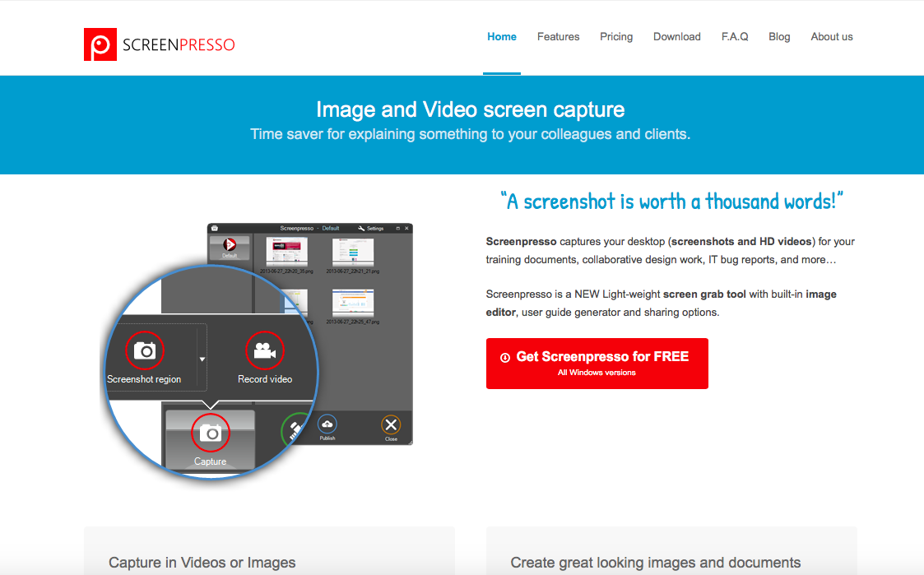
Task: Visit the Blog
Action: (779, 36)
